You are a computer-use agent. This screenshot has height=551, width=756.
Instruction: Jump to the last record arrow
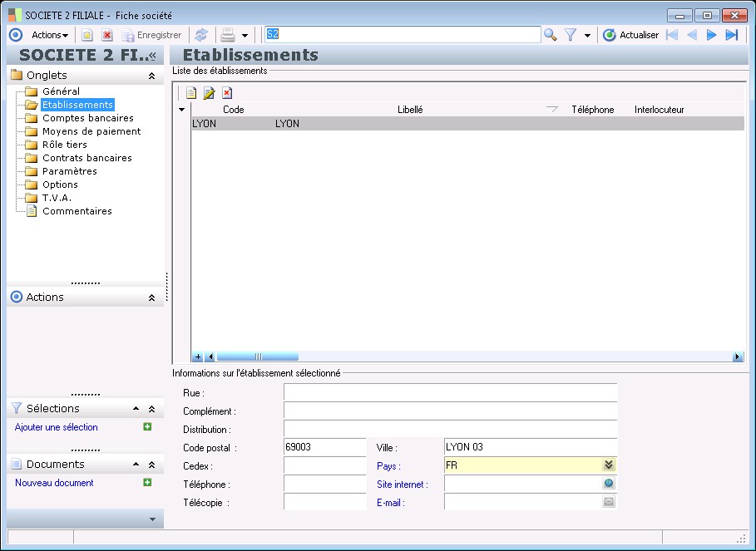point(732,35)
